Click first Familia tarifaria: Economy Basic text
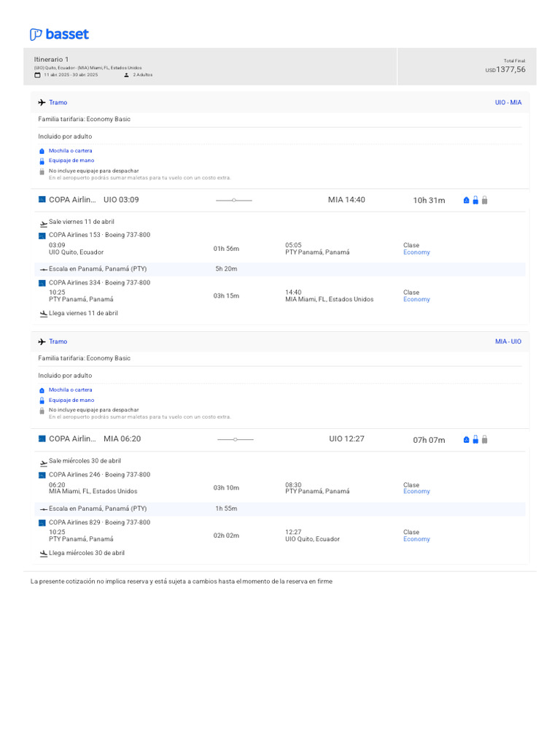Viewport: 560px width, 747px height. (85, 119)
